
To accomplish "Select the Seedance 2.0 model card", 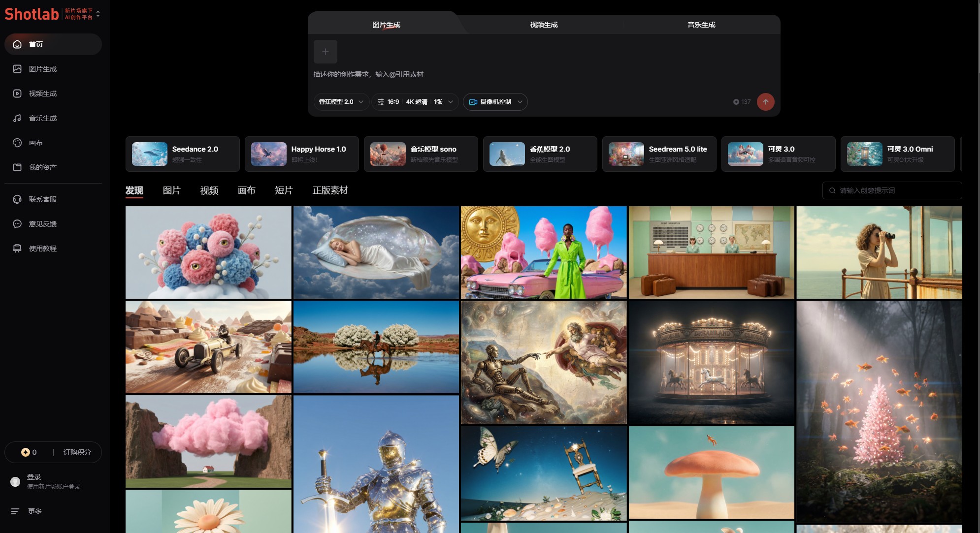I will click(182, 154).
